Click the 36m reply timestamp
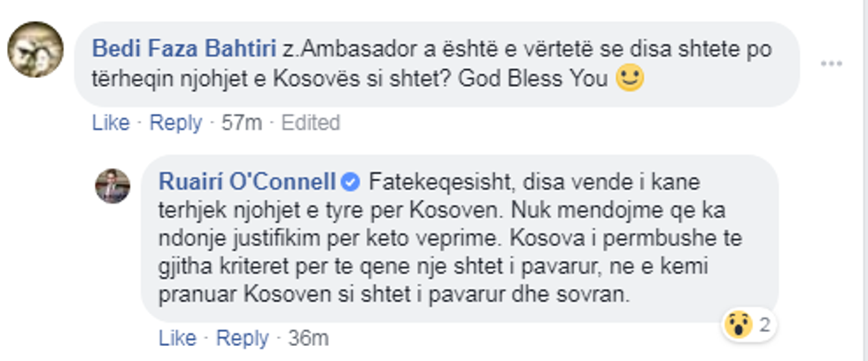This screenshot has width=868, height=361. pyautogui.click(x=309, y=338)
